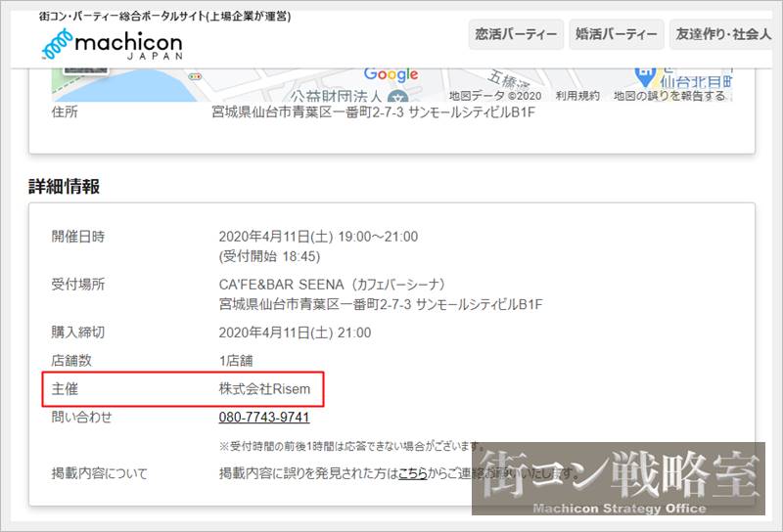Viewport: 783px width, 532px height.
Task: Click the 掲載内容について row label
Action: 100,473
